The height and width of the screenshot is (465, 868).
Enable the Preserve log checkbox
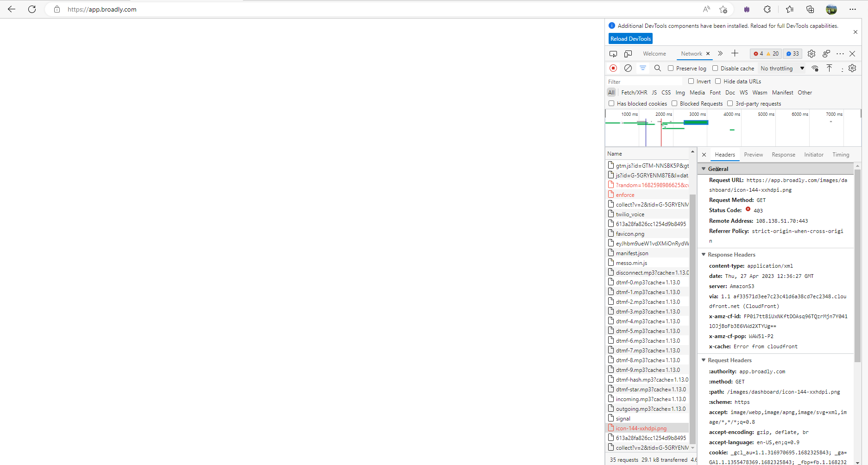(x=671, y=68)
